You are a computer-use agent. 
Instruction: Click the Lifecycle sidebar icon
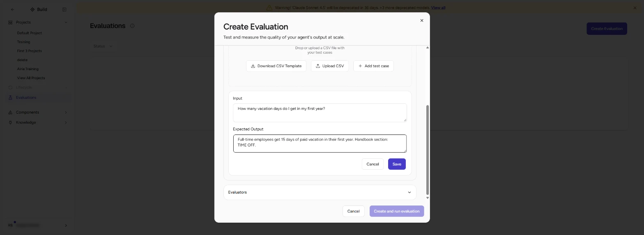pos(10,87)
